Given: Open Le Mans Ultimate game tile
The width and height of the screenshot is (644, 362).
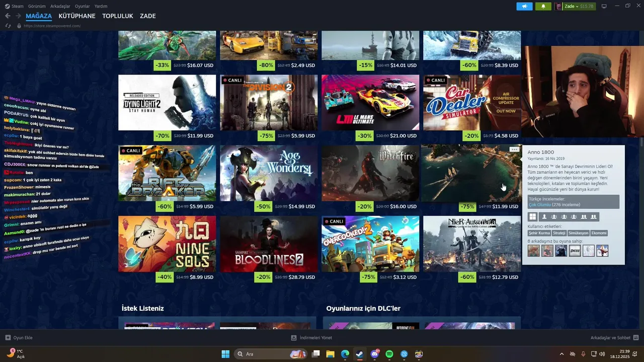Looking at the screenshot, I should click(x=370, y=103).
